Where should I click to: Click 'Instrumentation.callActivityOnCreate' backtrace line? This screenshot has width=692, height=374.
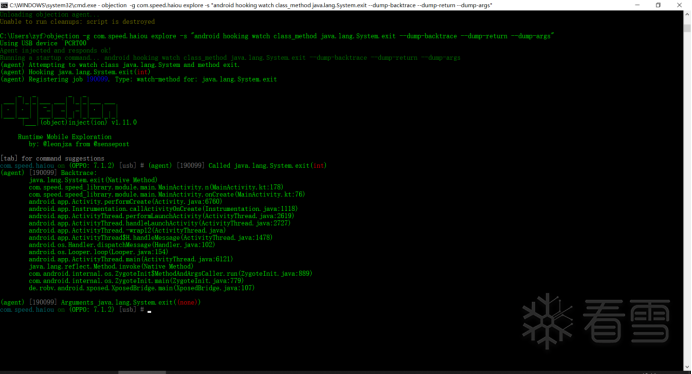163,209
